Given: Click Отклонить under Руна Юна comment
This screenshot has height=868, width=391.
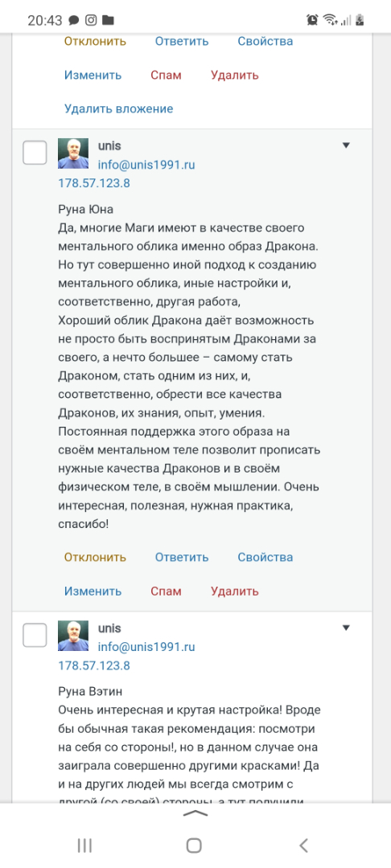Looking at the screenshot, I should tap(95, 557).
